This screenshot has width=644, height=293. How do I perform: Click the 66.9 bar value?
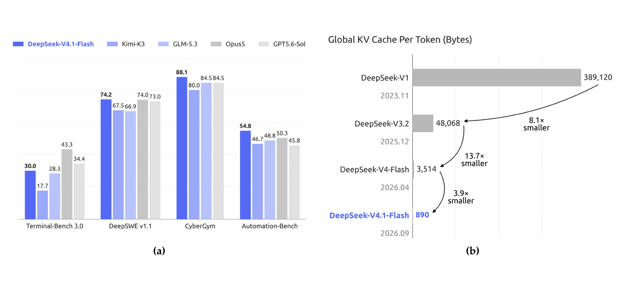click(131, 107)
